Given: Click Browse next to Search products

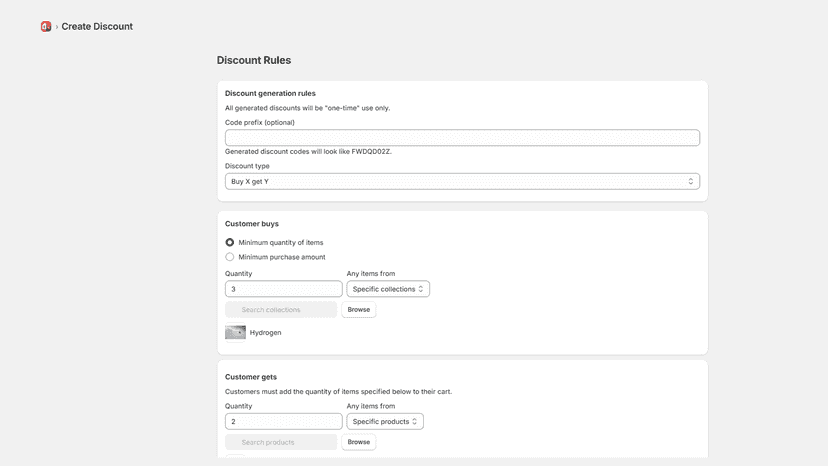Looking at the screenshot, I should click(x=359, y=442).
